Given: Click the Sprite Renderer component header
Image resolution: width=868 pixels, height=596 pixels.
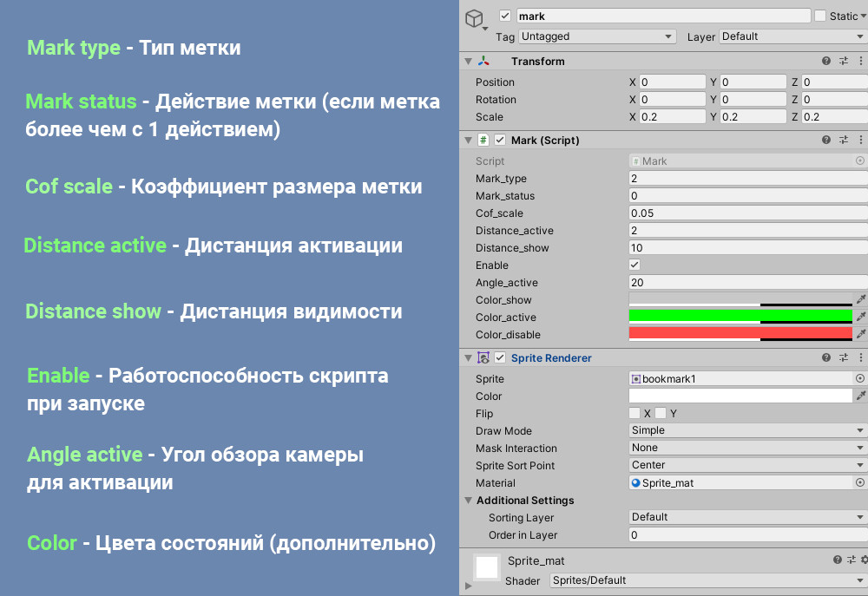Looking at the screenshot, I should [x=551, y=357].
